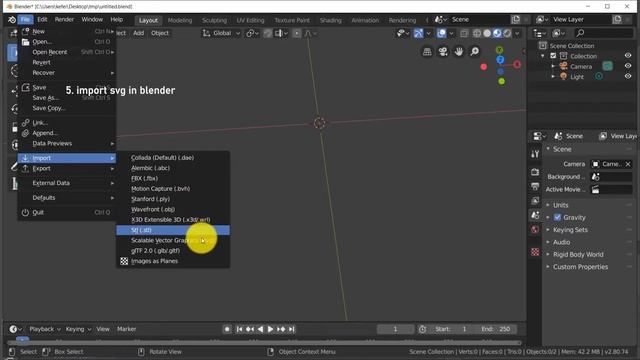Switch to the Modeling workspace tab
Image resolution: width=640 pixels, height=360 pixels.
180,20
